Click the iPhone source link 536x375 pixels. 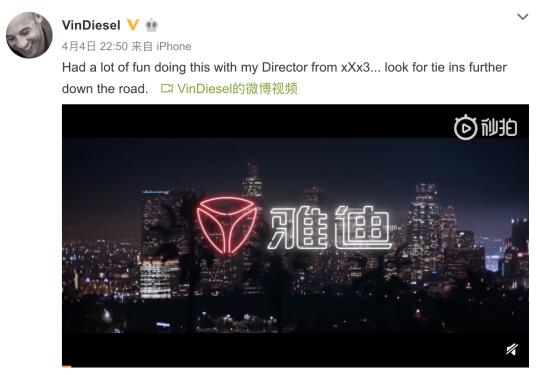tap(174, 46)
